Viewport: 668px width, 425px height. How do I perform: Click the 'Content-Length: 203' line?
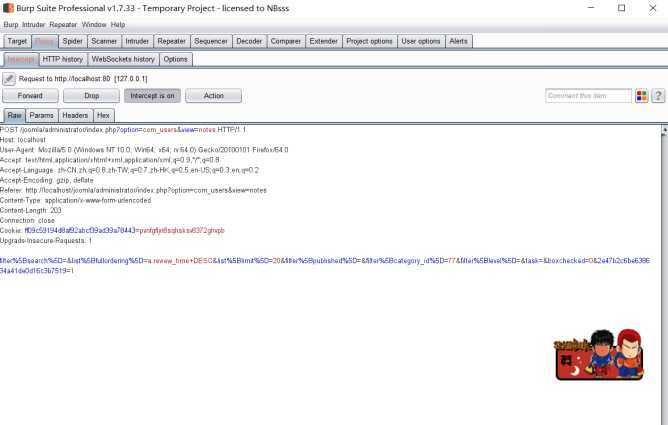(x=31, y=210)
